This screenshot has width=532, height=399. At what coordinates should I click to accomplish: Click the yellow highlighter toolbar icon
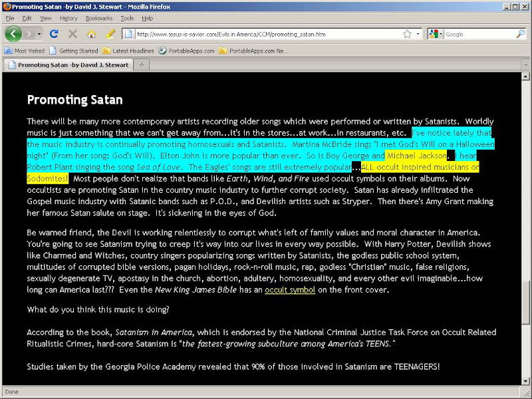(x=110, y=34)
